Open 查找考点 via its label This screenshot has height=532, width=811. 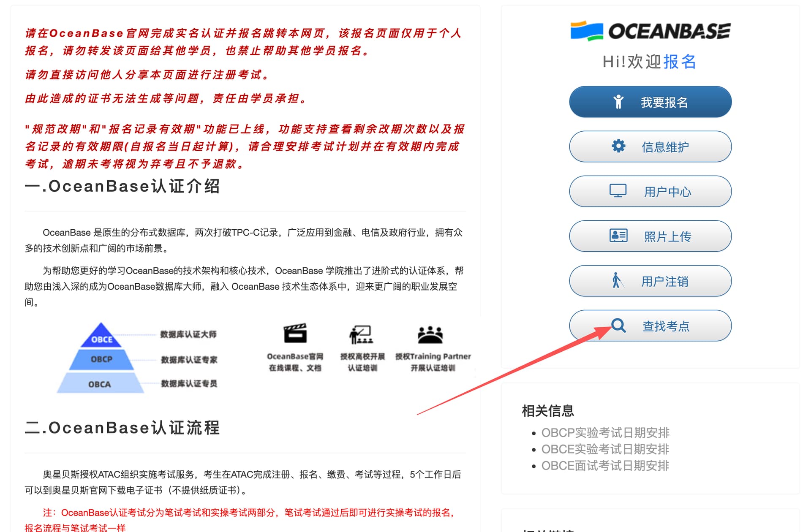coord(666,326)
